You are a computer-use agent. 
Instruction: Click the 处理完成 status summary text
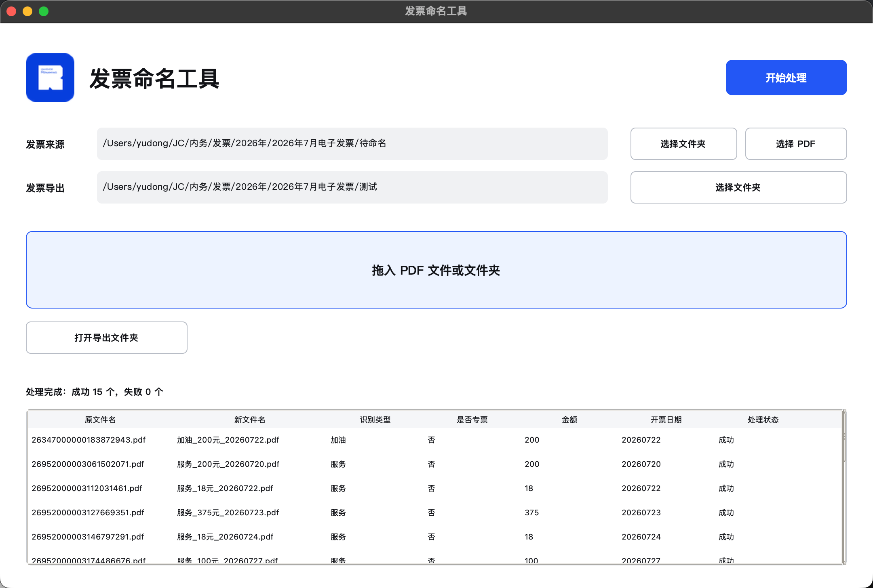95,392
